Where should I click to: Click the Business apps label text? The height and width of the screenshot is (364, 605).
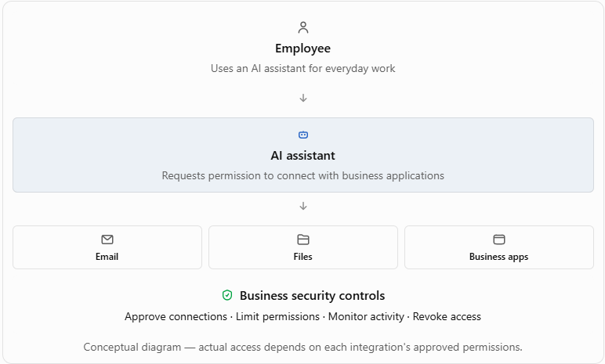pyautogui.click(x=499, y=258)
